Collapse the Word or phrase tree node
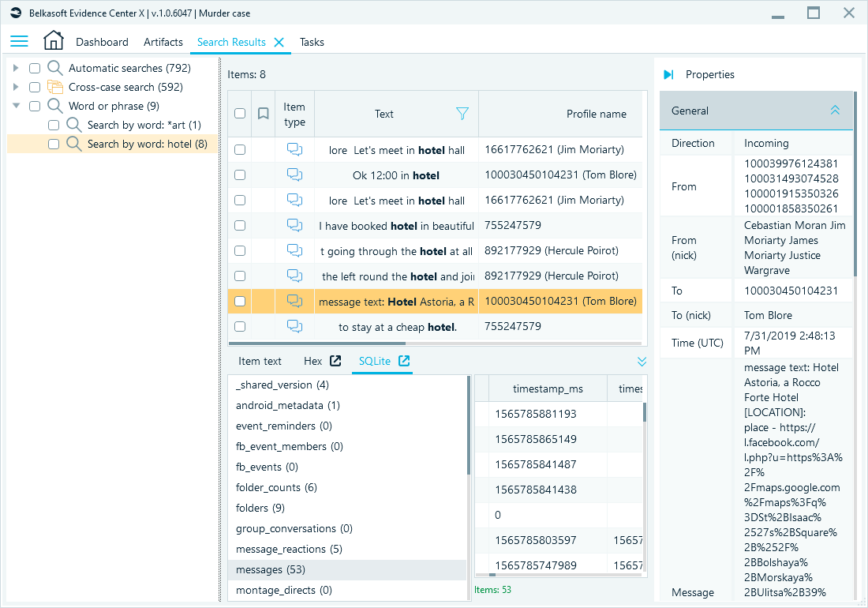The image size is (868, 608). click(x=16, y=106)
